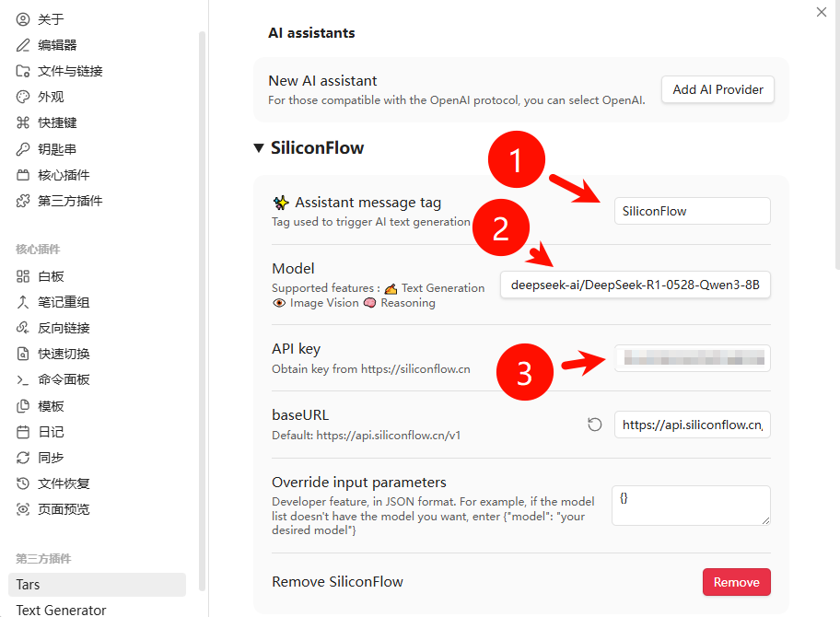Click the 关于 person icon
This screenshot has height=617, width=840.
pyautogui.click(x=22, y=19)
